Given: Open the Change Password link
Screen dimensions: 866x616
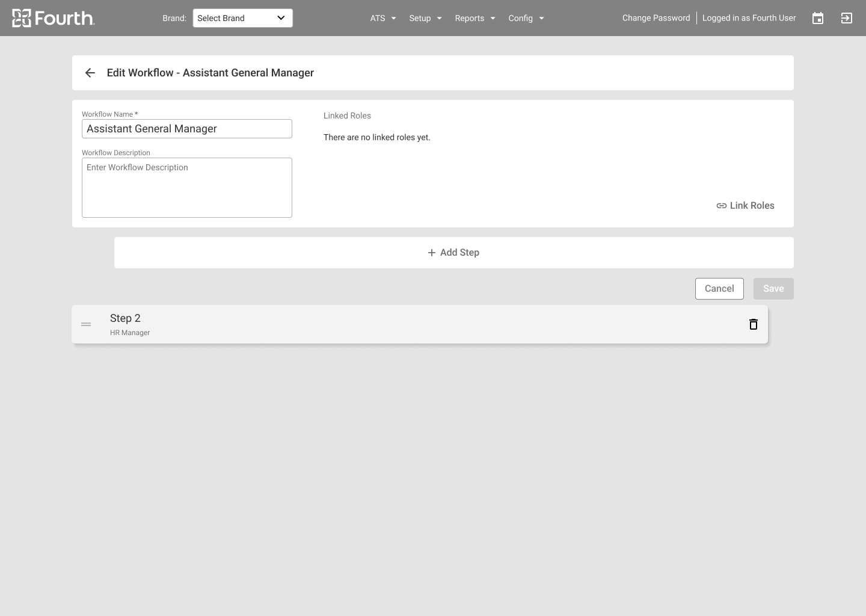Looking at the screenshot, I should coord(656,18).
